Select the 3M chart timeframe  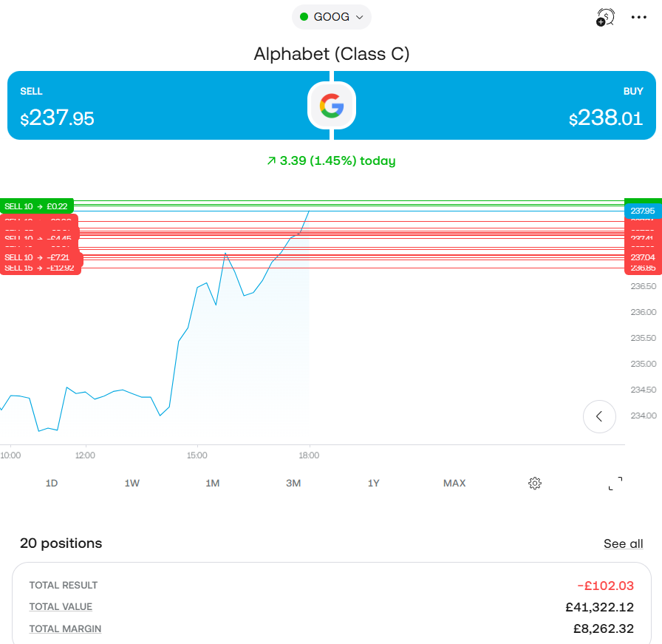coord(293,483)
